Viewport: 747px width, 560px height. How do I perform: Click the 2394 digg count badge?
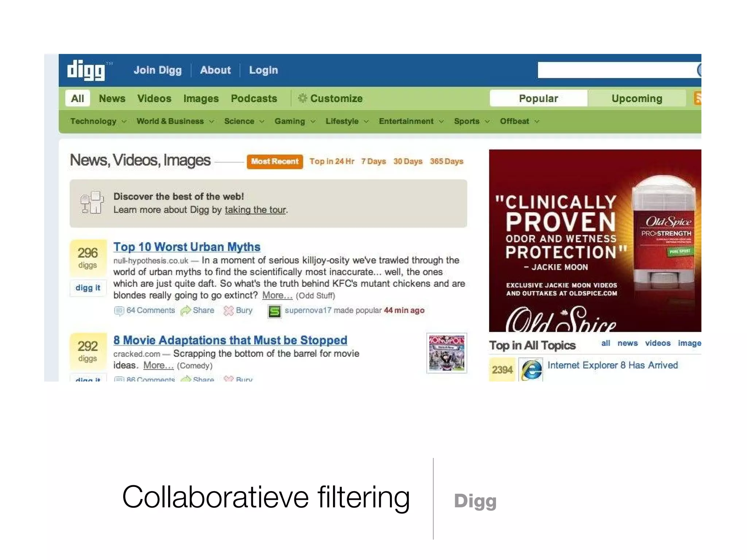coord(502,370)
